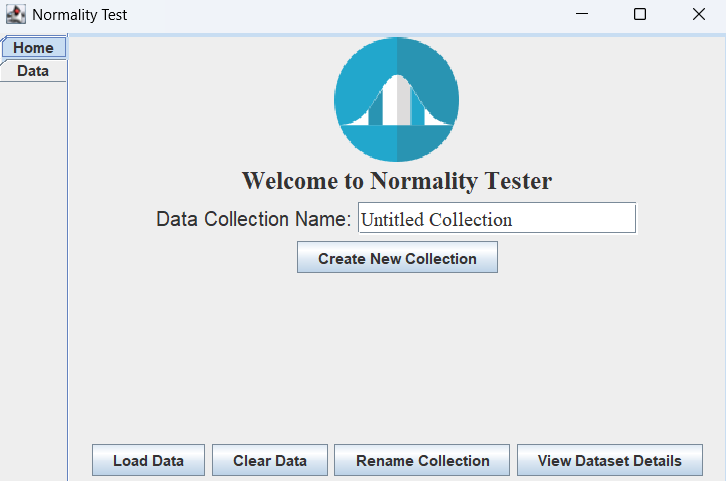Click the Load Data button
The height and width of the screenshot is (481, 726).
tap(148, 461)
